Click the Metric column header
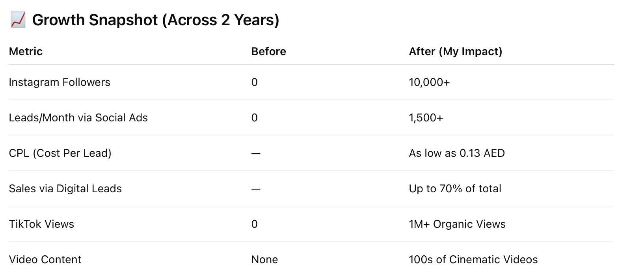Viewport: 644px width, 279px height. pyautogui.click(x=26, y=52)
